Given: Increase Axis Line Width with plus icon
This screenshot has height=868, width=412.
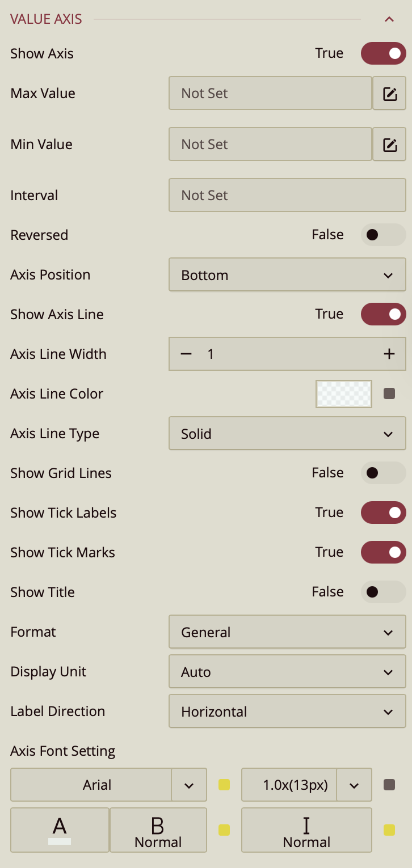Looking at the screenshot, I should [x=389, y=354].
